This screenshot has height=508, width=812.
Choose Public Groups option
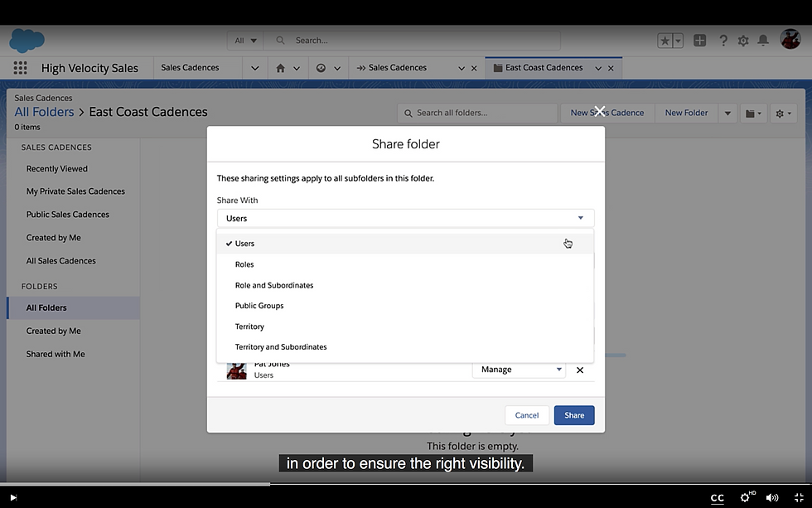click(405, 306)
